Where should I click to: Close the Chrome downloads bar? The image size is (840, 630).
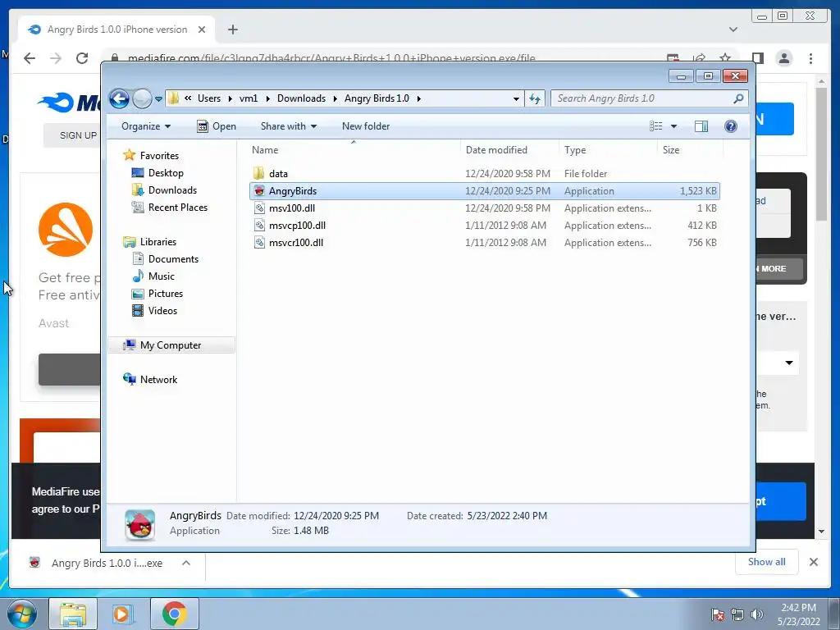[x=813, y=562]
